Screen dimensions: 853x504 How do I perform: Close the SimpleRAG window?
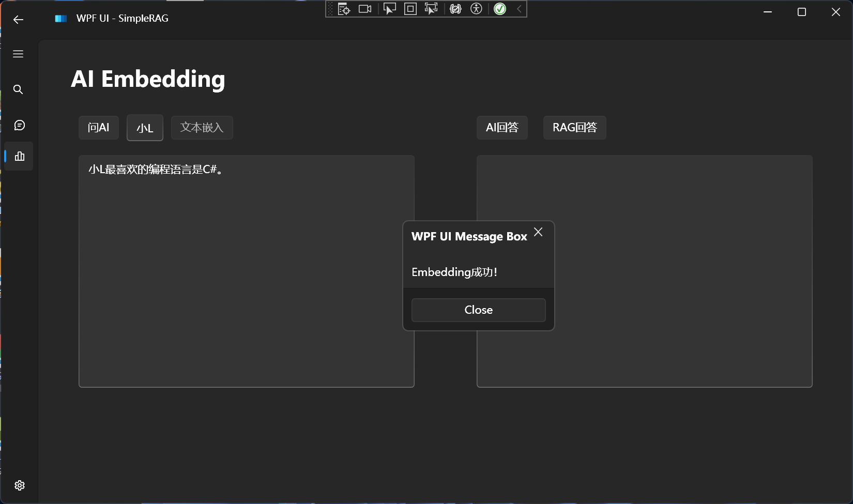(x=836, y=12)
